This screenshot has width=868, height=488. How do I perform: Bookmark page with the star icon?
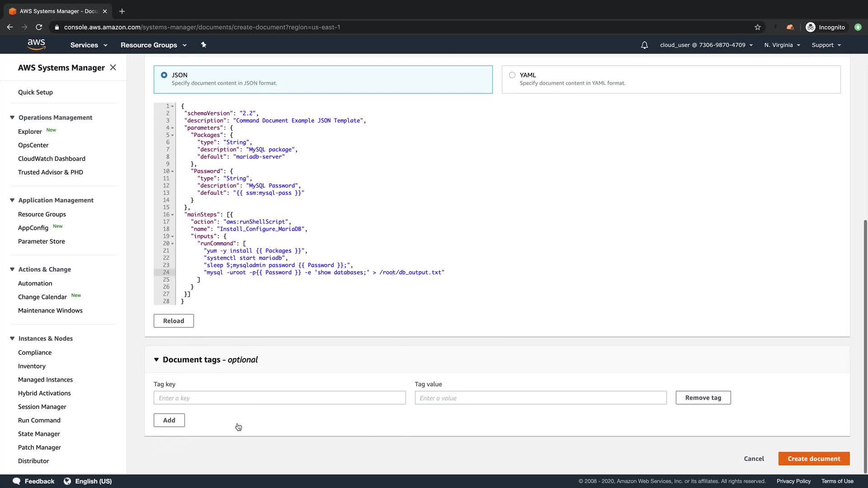coord(758,27)
